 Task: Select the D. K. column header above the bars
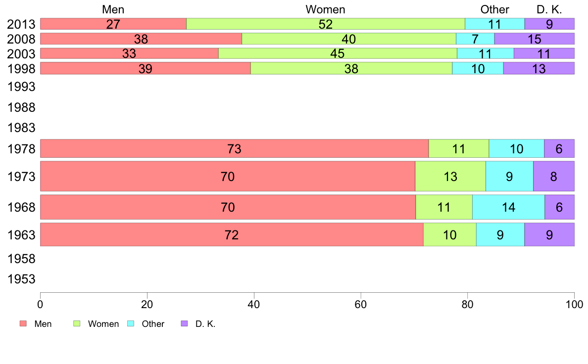(x=549, y=9)
